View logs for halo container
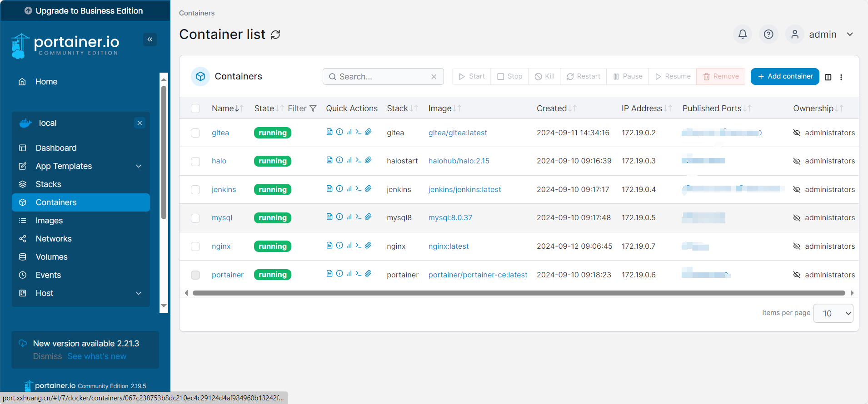 point(329,160)
